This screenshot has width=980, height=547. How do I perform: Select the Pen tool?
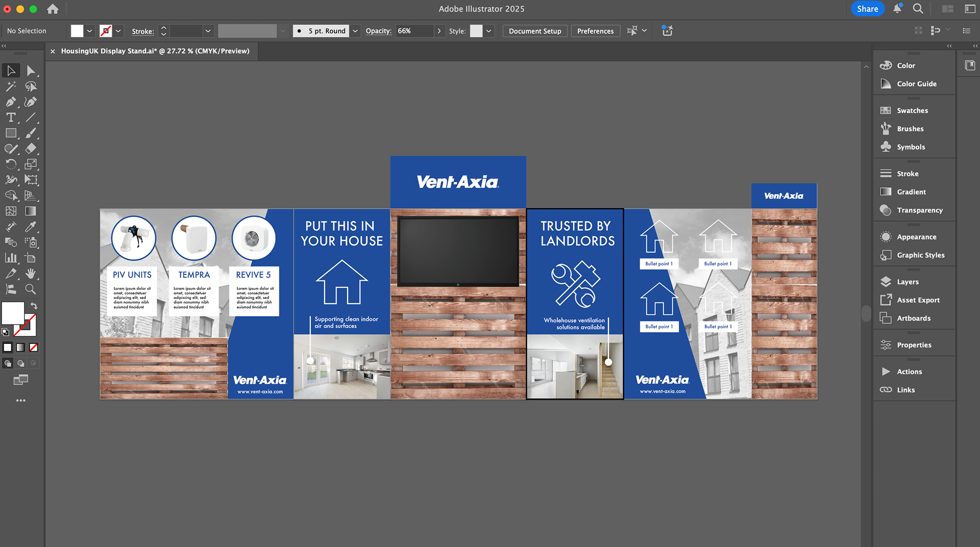pos(11,102)
